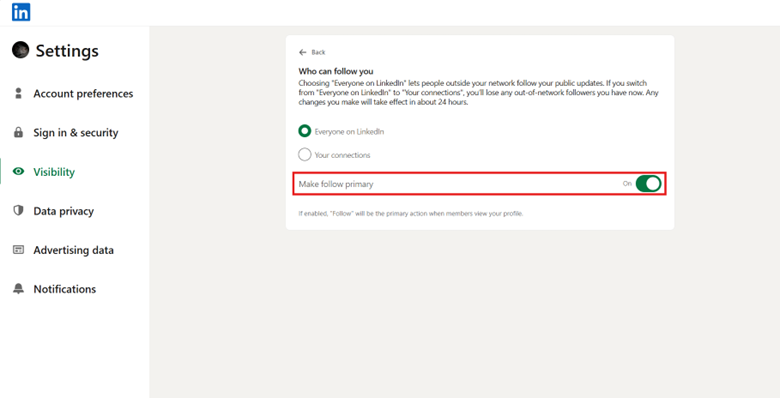Select Your connections radio button

(304, 155)
